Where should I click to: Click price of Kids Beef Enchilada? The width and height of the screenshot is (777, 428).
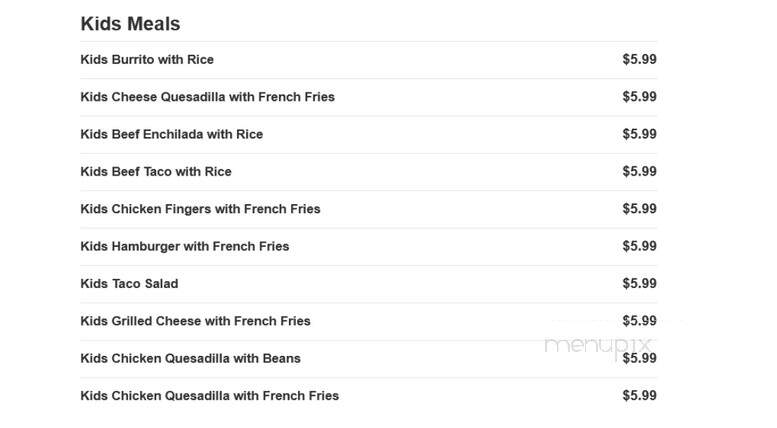pos(639,134)
